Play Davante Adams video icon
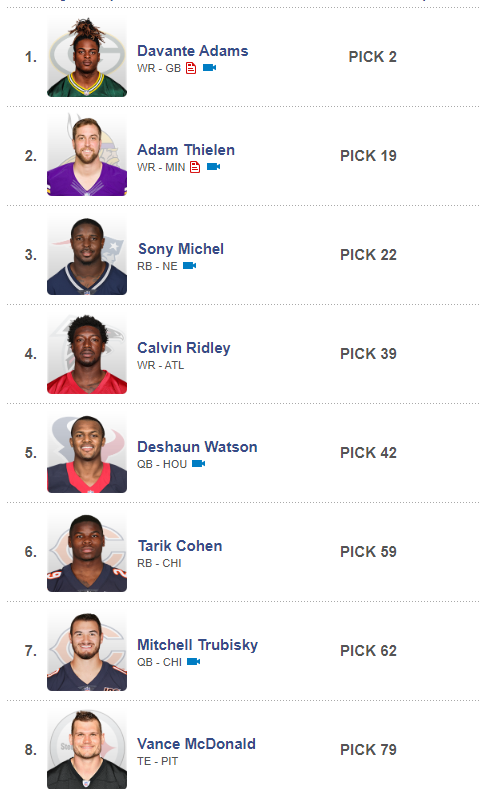Viewport: 482px width, 789px height. click(209, 67)
